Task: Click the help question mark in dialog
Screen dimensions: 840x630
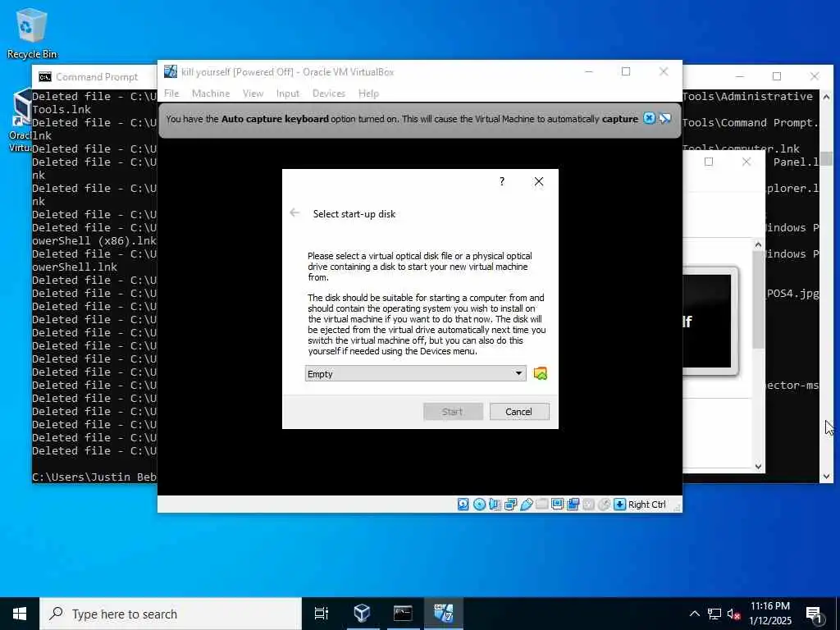Action: [x=502, y=181]
